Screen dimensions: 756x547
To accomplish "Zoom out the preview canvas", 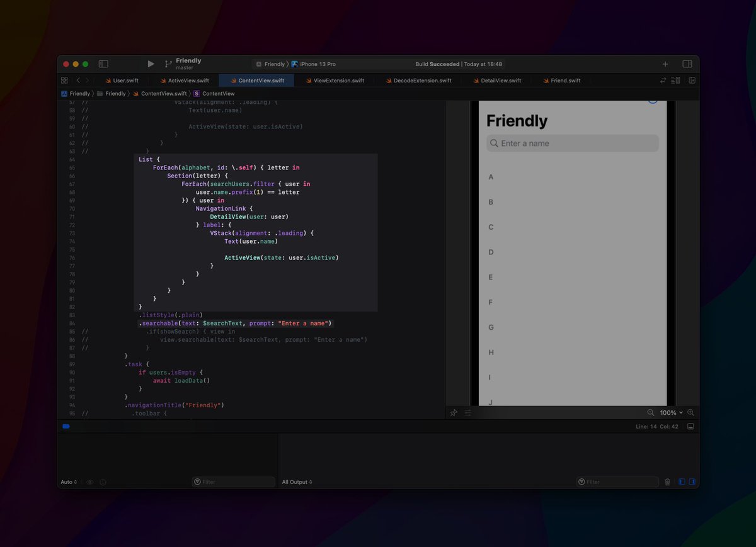I will pyautogui.click(x=651, y=413).
